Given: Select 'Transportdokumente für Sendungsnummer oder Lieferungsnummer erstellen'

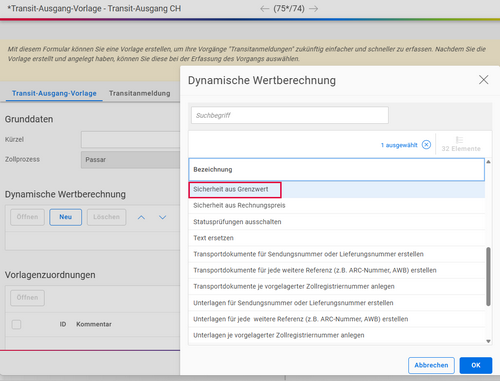Looking at the screenshot, I should (x=337, y=254).
